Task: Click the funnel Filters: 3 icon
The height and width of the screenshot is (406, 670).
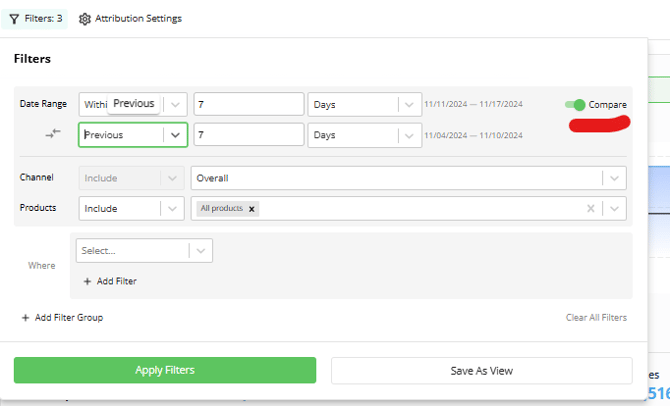Action: coord(14,18)
